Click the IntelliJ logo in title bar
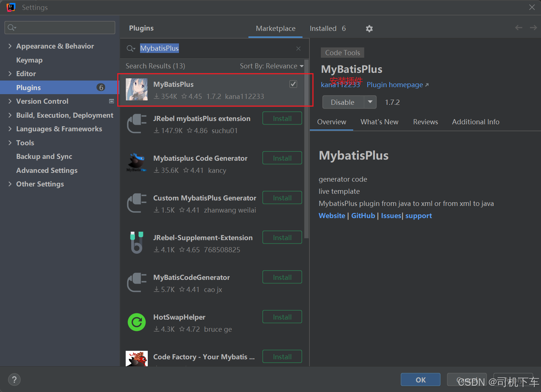This screenshot has width=541, height=392. pyautogui.click(x=11, y=7)
